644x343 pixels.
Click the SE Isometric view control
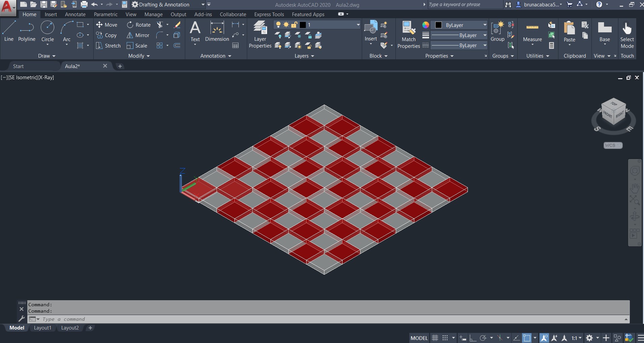point(23,77)
